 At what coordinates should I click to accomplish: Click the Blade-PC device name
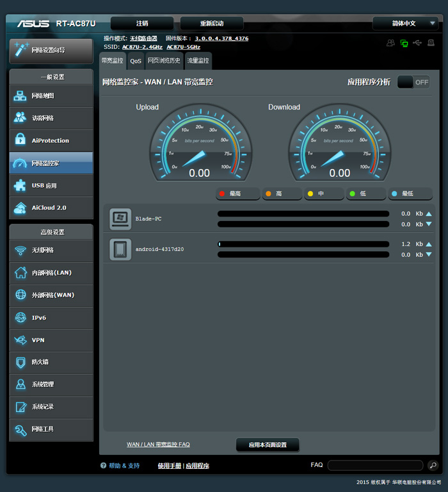[148, 218]
